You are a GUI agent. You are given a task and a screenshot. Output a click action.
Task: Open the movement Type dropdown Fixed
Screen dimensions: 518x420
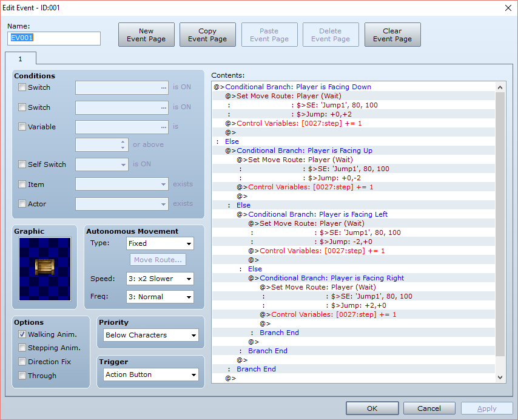point(160,243)
